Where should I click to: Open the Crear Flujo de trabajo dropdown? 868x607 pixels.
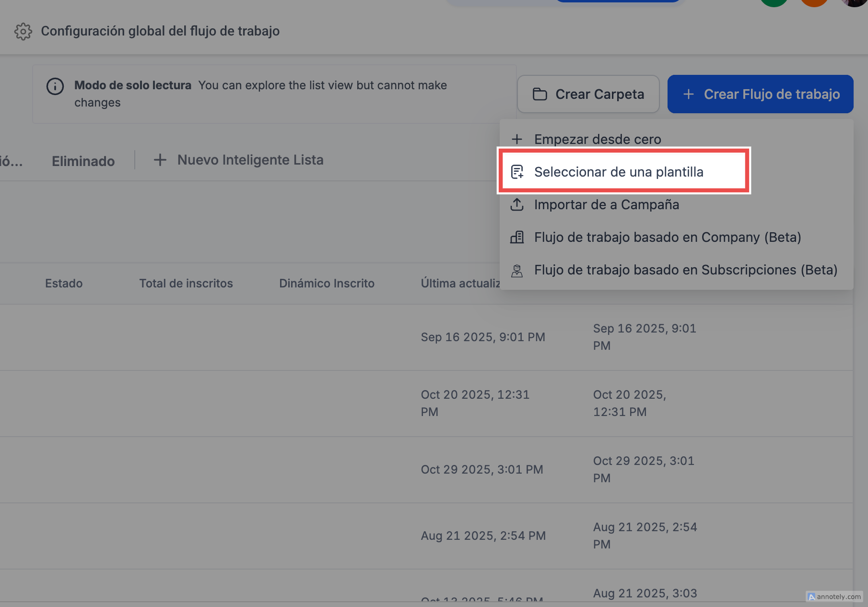click(760, 94)
